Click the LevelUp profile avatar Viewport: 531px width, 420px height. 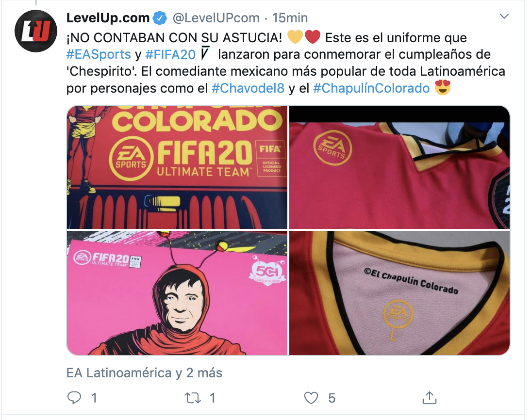click(x=36, y=31)
